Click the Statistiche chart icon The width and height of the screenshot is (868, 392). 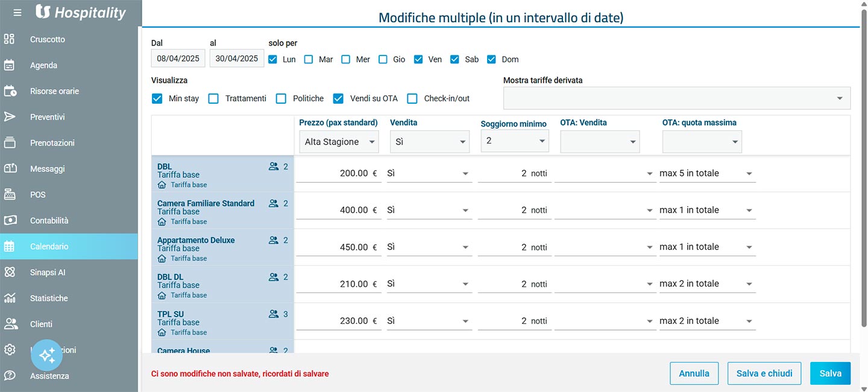(x=10, y=299)
